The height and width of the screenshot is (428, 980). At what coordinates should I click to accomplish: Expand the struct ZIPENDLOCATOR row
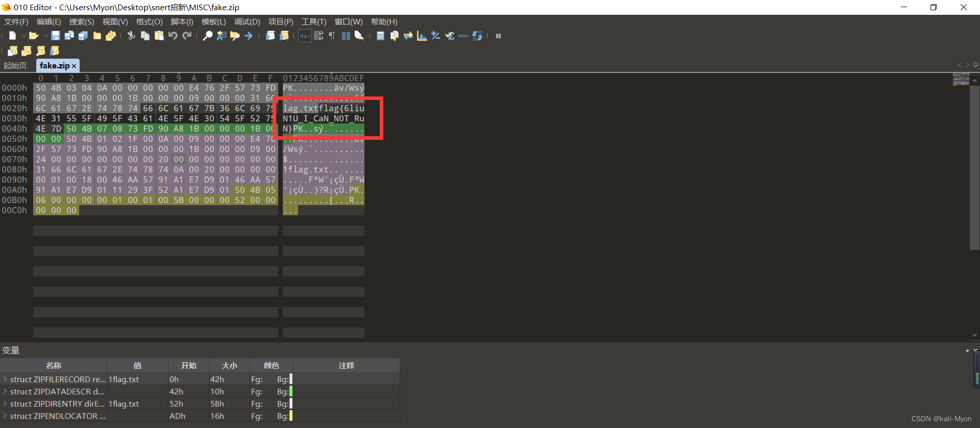click(5, 416)
